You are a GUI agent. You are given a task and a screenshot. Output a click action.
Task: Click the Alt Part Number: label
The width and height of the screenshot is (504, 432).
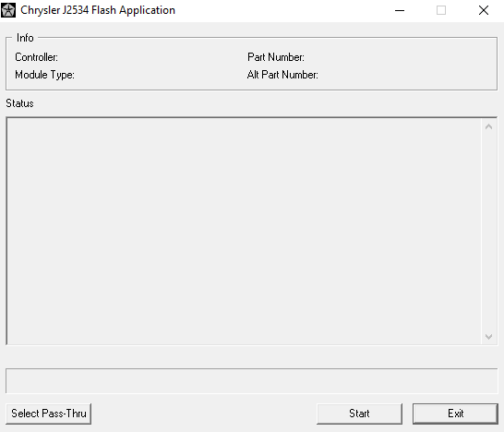click(x=282, y=75)
